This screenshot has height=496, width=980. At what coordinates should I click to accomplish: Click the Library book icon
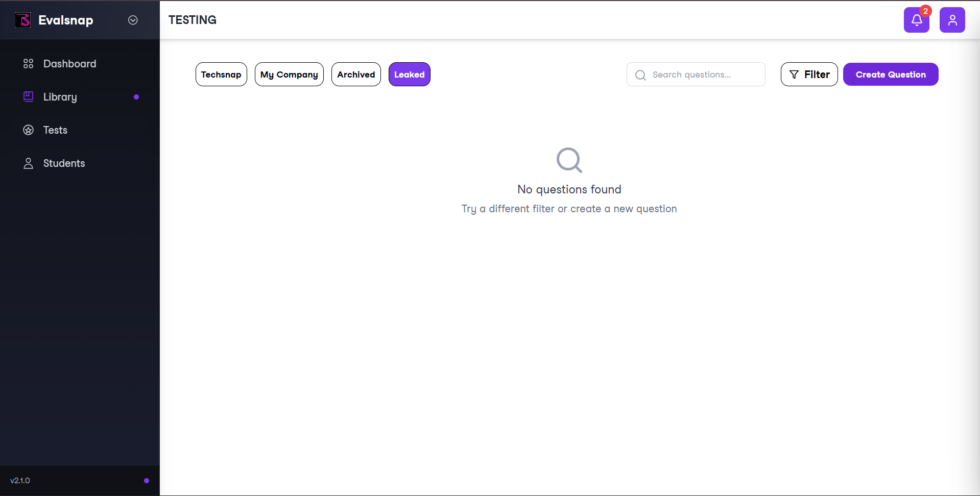click(29, 96)
